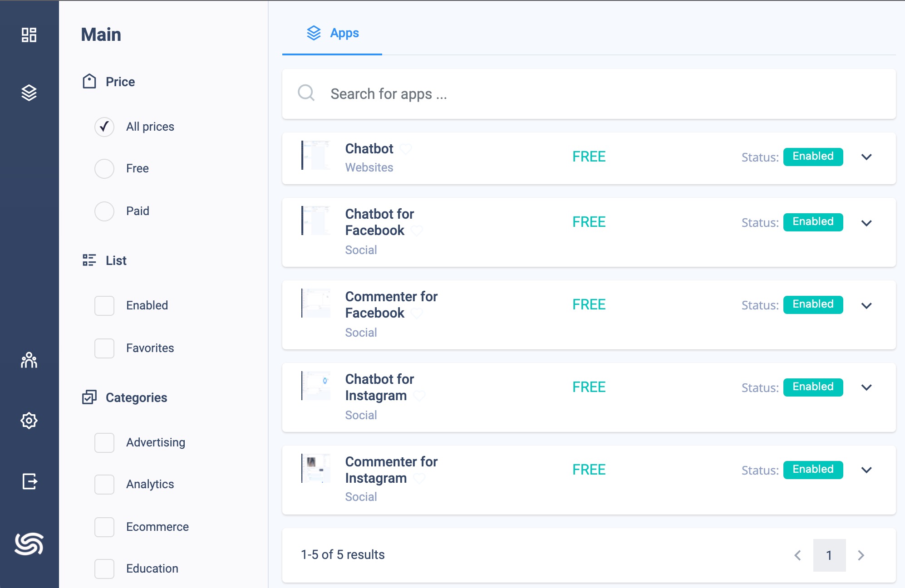Favorite Chatbot for Facebook with heart icon

[417, 230]
